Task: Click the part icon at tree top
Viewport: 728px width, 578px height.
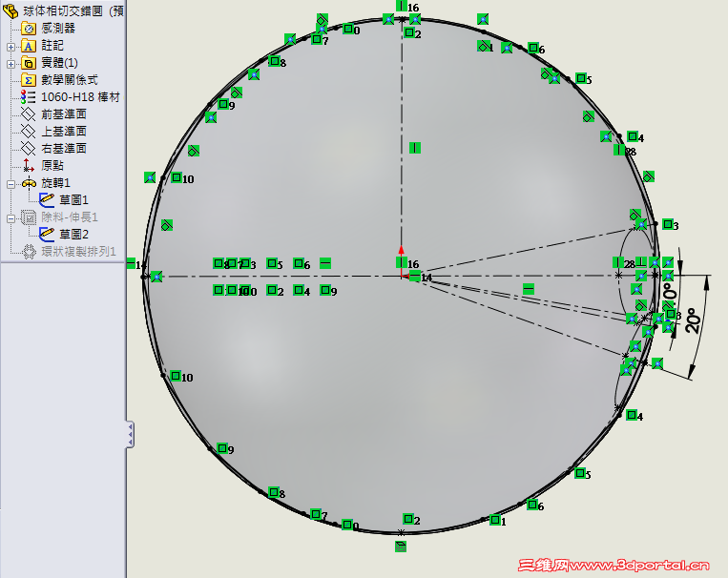Action: [10, 11]
